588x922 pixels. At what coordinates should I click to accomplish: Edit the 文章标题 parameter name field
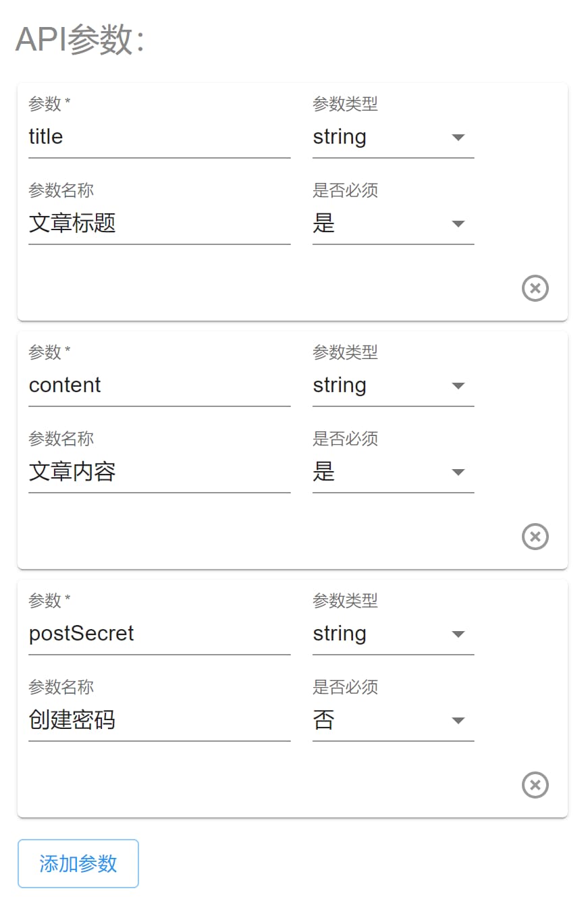coord(159,223)
